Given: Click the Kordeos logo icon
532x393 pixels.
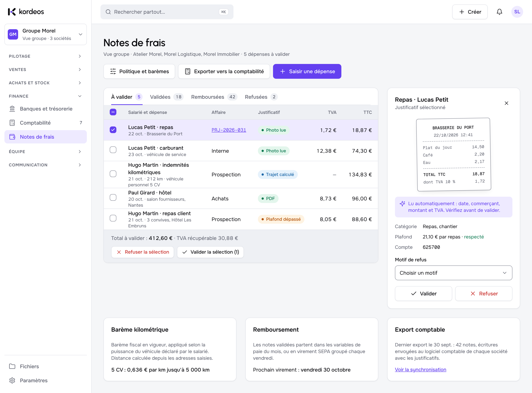Looking at the screenshot, I should click(x=12, y=12).
